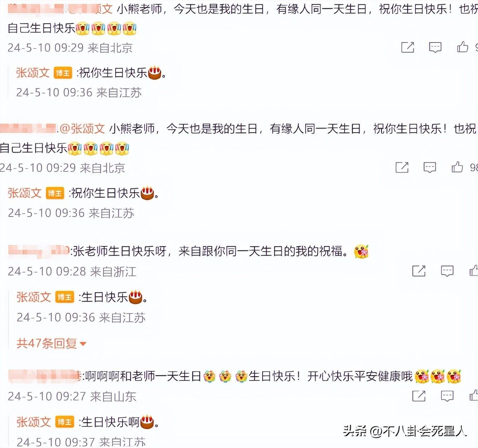Open reply box on second Beijing comment

pos(430,167)
